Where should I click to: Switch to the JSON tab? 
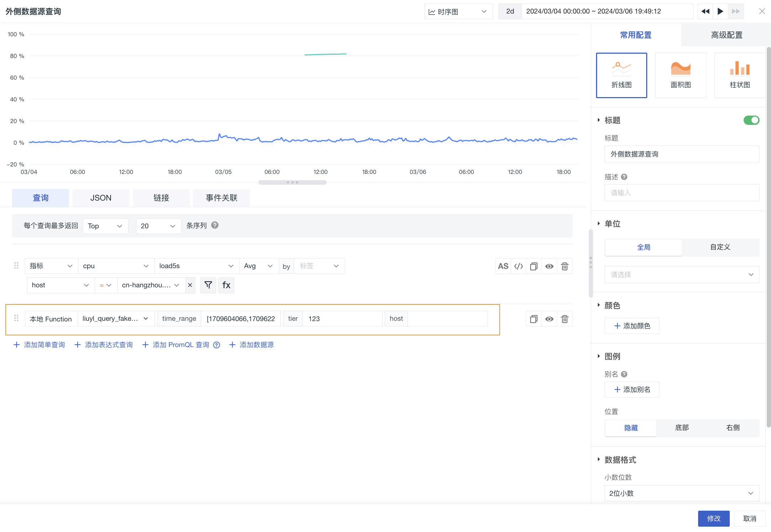coord(101,198)
